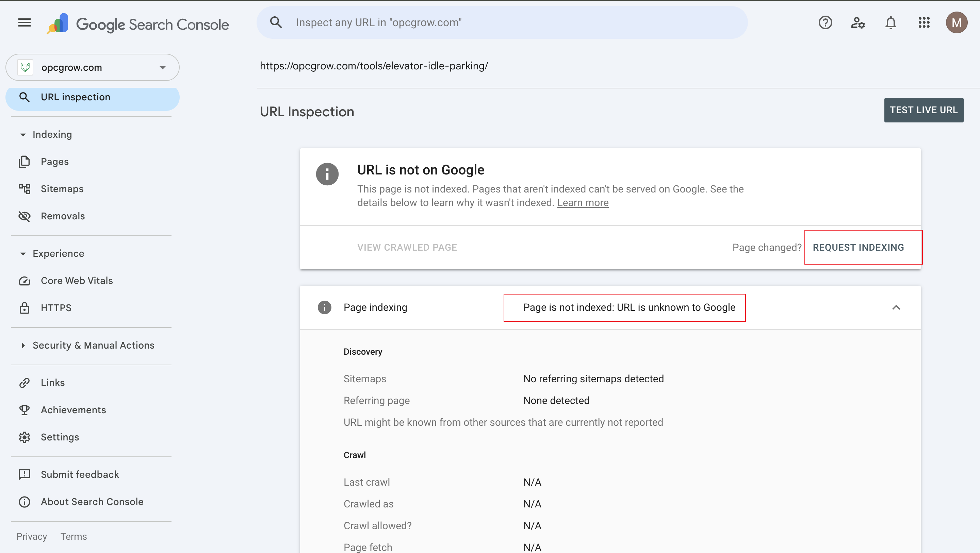Click the TEST LIVE URL button
The height and width of the screenshot is (553, 980).
click(923, 110)
